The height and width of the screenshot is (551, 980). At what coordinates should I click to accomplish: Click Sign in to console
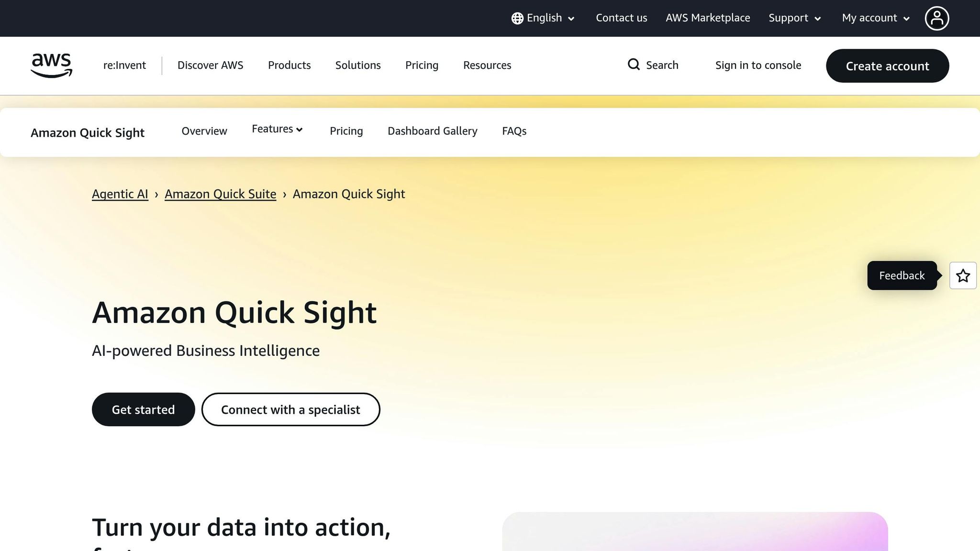click(758, 66)
